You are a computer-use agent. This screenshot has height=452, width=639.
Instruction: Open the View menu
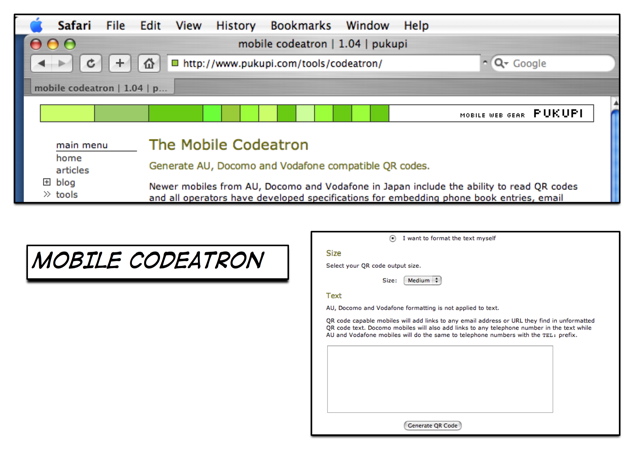pos(188,26)
